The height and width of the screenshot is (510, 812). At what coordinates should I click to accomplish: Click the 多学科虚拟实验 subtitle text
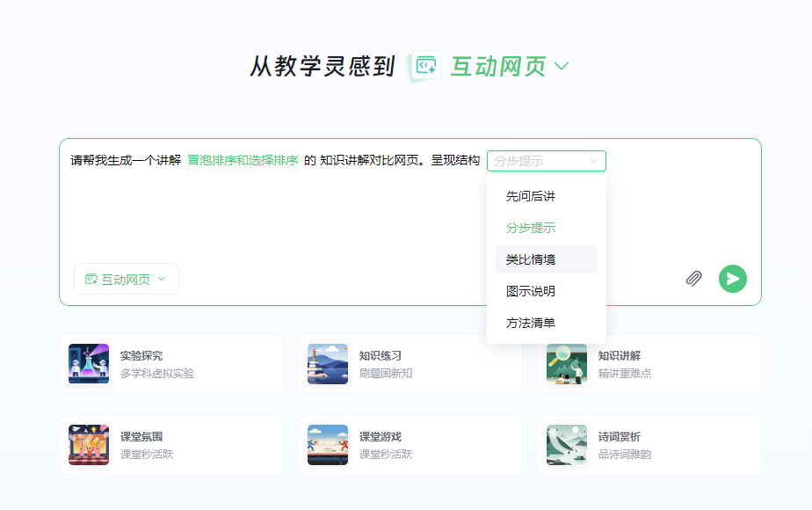pos(157,373)
